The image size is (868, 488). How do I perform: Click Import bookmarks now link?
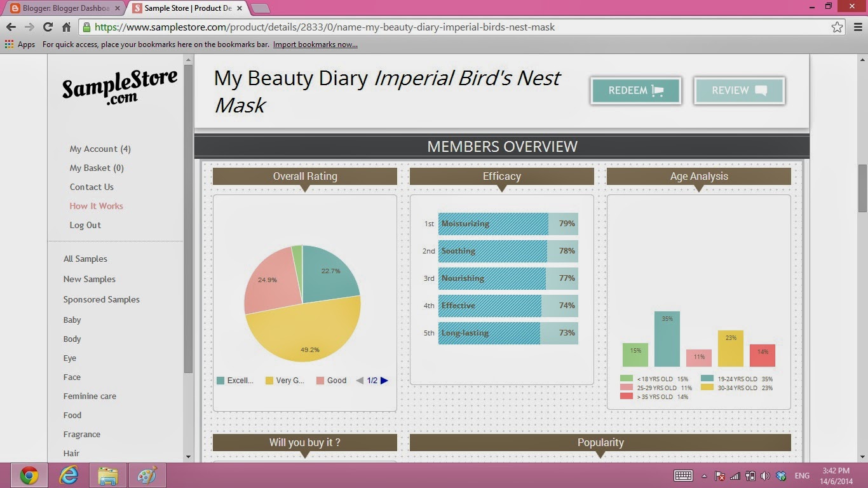pos(315,44)
